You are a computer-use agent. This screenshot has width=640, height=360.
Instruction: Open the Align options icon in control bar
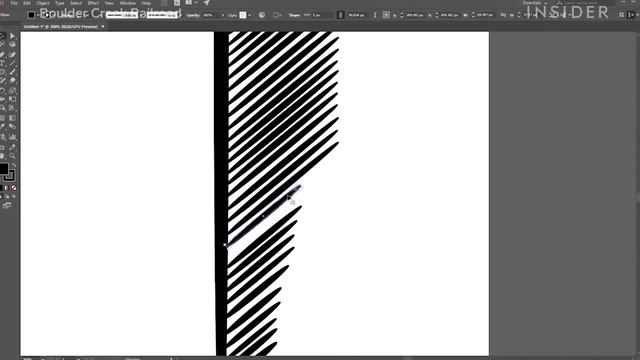[x=276, y=15]
